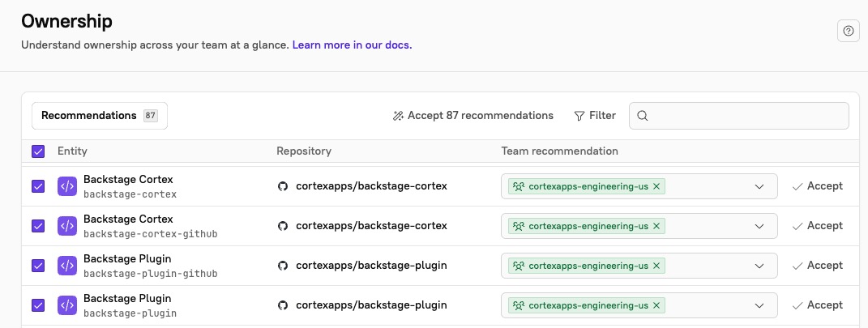Click the magic wand accept-all icon

(398, 116)
